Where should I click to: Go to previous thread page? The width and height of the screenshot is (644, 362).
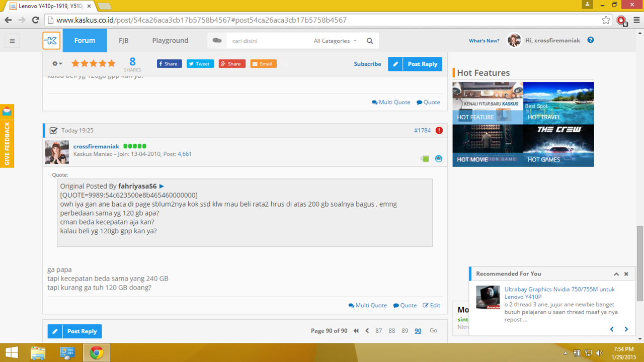pyautogui.click(x=367, y=331)
